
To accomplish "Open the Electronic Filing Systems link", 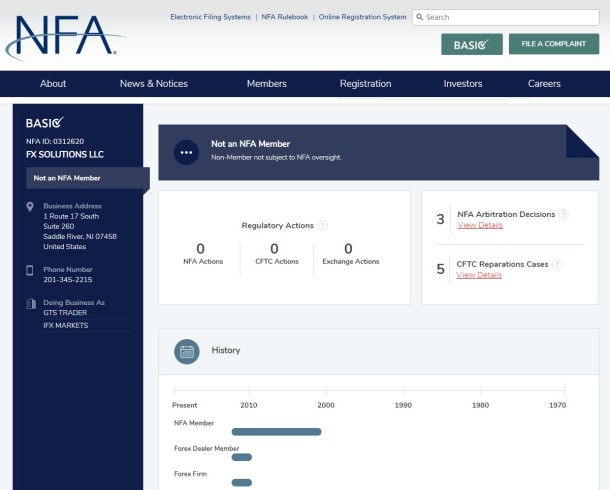I will 210,17.
